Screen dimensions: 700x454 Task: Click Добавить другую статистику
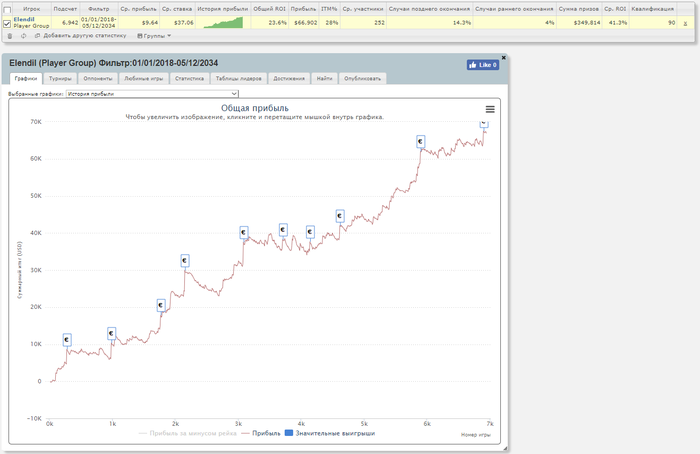[x=80, y=36]
